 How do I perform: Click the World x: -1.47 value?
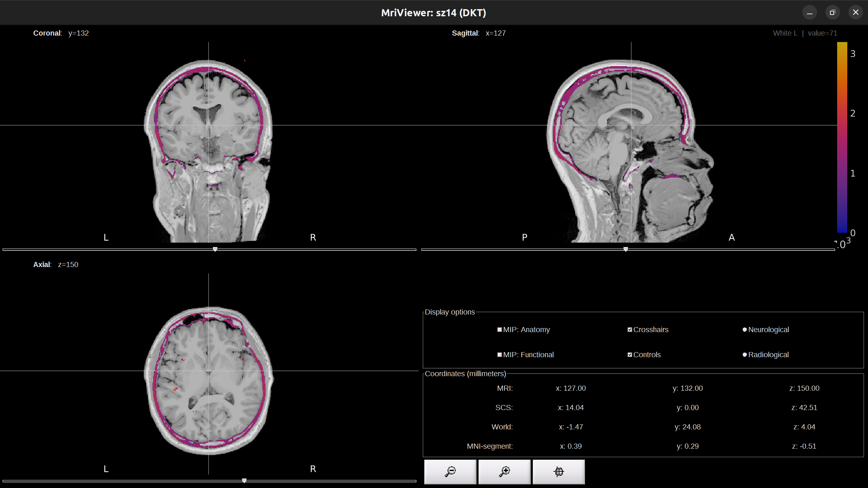point(571,427)
